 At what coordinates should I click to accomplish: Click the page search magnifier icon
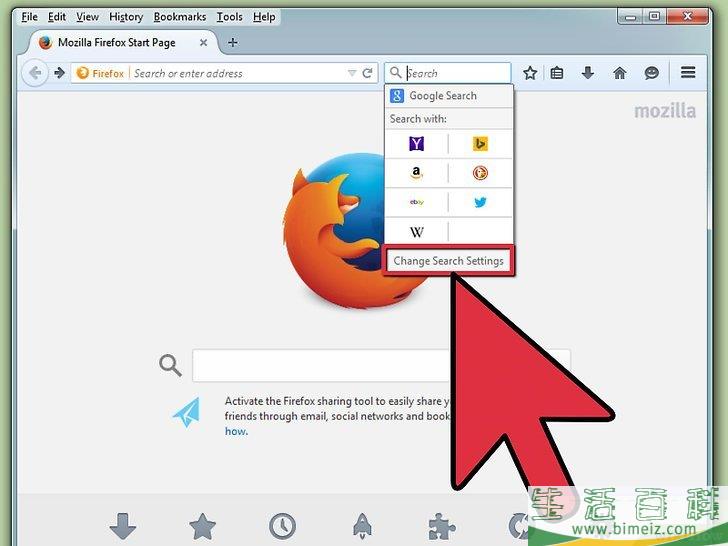170,365
